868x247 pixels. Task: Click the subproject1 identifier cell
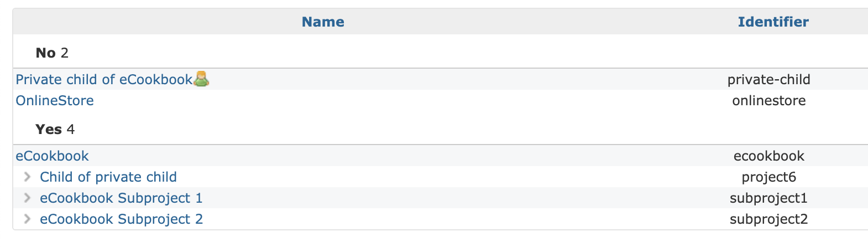click(x=768, y=198)
